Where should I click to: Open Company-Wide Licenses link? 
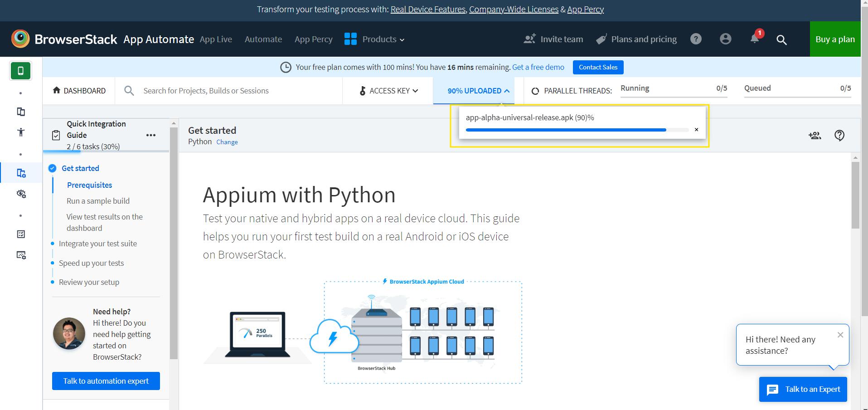click(x=514, y=9)
